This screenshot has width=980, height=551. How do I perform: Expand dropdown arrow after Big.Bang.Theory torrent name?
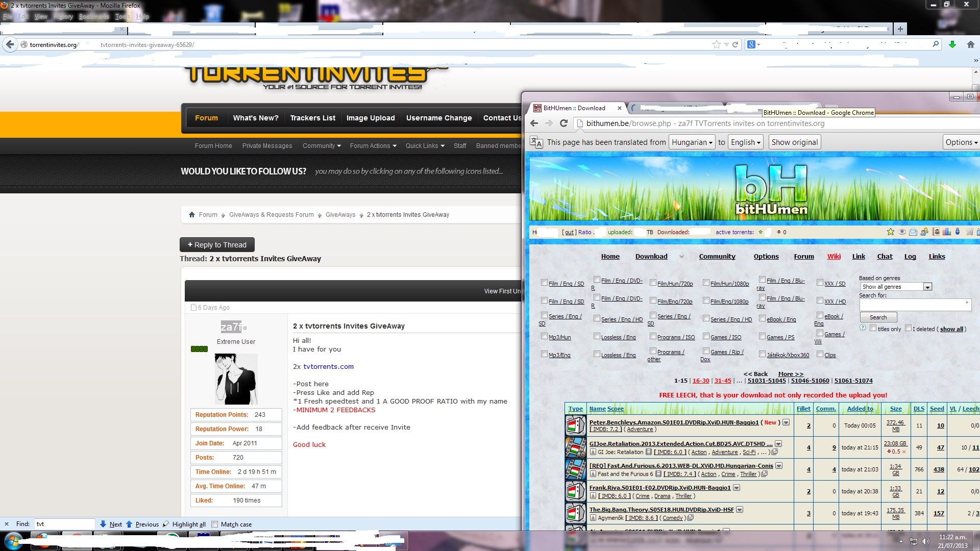point(740,510)
